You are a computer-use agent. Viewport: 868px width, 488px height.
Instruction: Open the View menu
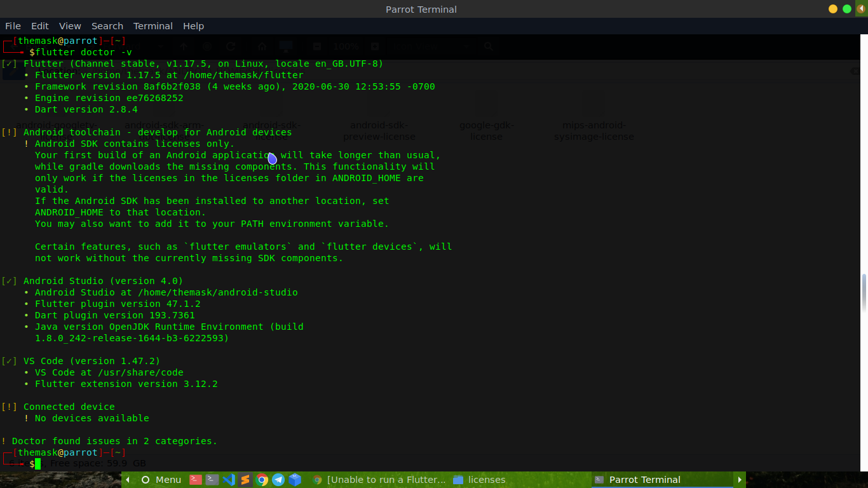(x=70, y=26)
